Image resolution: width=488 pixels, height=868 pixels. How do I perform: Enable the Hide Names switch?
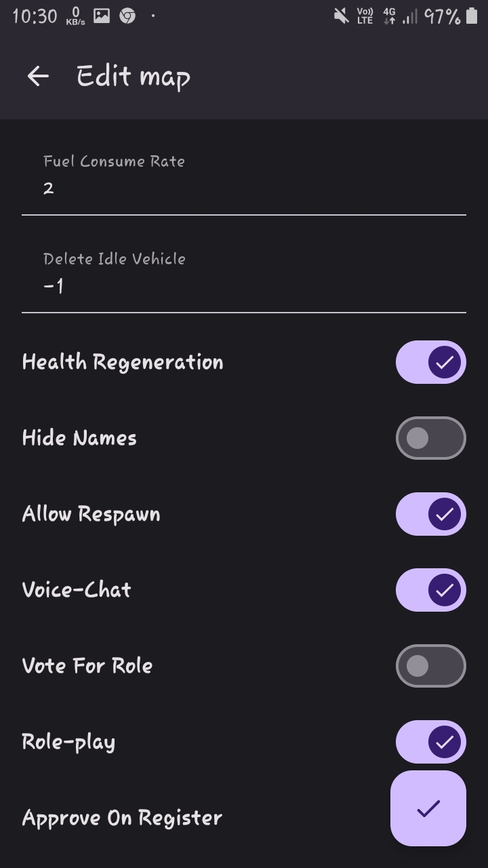pyautogui.click(x=431, y=438)
